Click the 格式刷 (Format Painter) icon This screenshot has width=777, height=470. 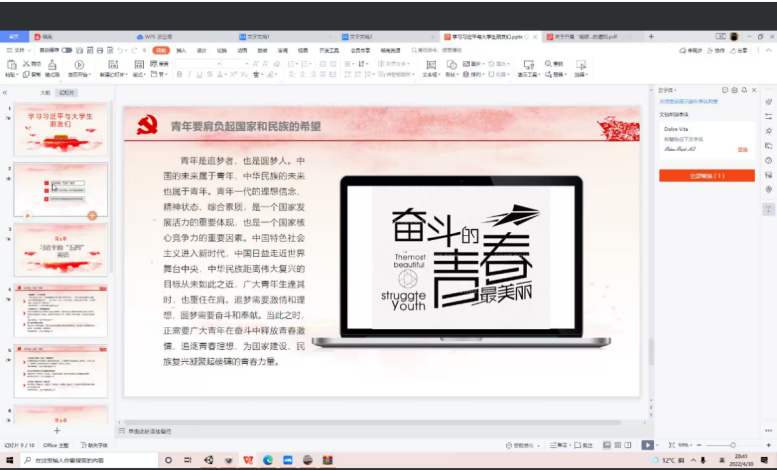click(52, 67)
